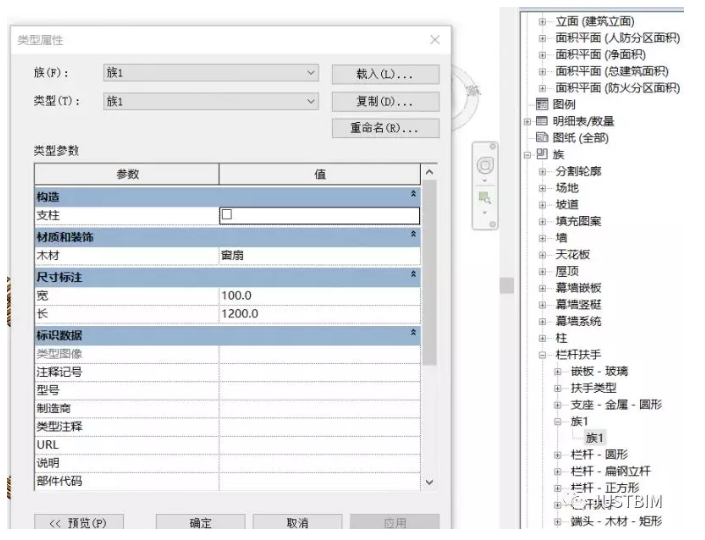Select 分割轮廓 in the browser
The image size is (705, 540).
click(578, 171)
